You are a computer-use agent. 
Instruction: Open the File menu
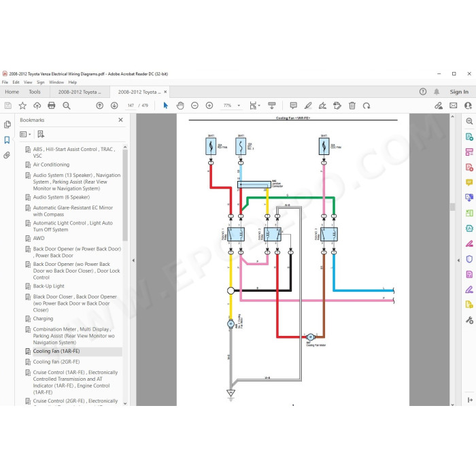click(x=5, y=82)
